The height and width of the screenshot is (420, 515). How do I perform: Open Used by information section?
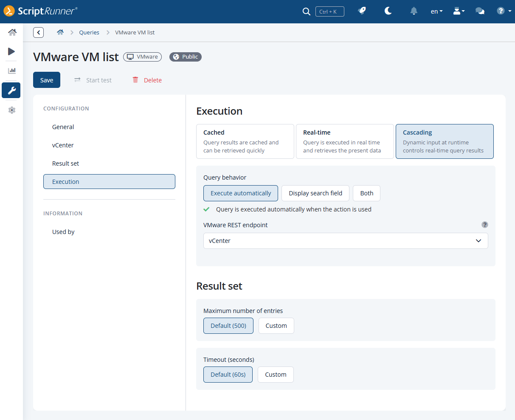click(109, 232)
